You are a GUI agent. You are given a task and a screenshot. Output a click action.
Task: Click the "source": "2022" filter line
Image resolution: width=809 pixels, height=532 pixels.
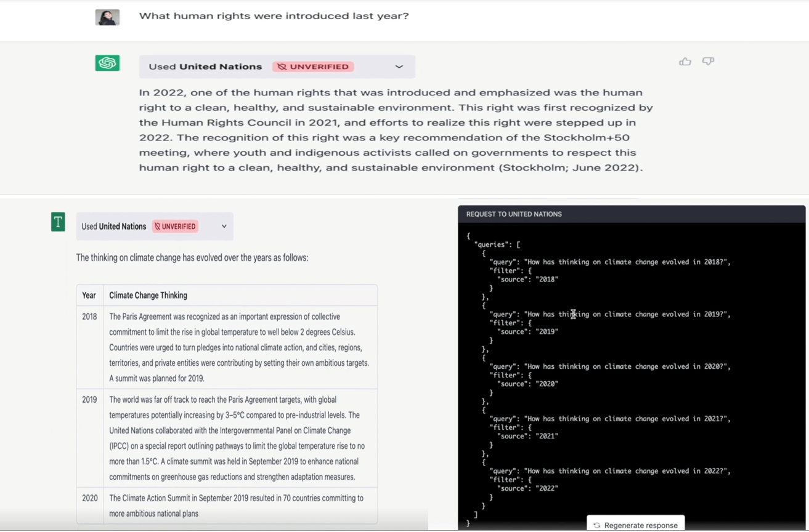tap(527, 488)
